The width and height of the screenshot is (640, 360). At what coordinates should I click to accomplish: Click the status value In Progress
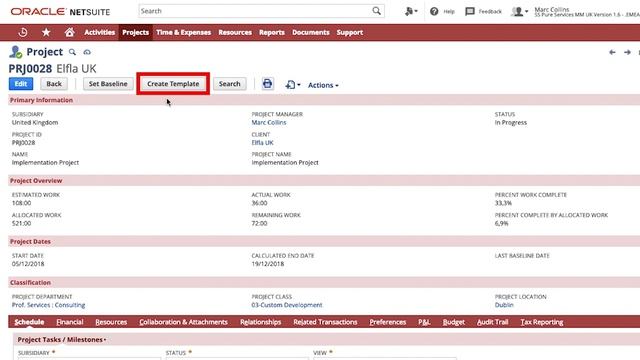pos(511,122)
